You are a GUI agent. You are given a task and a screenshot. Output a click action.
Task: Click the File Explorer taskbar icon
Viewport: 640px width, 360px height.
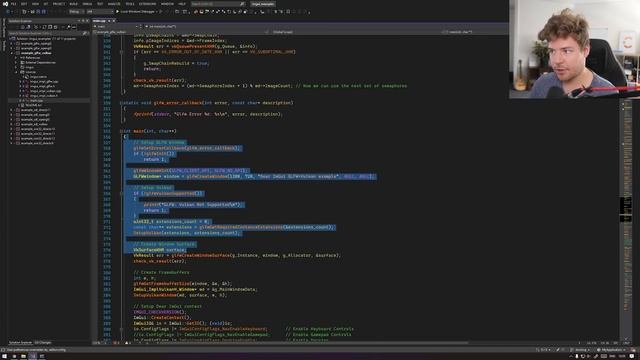[23, 356]
